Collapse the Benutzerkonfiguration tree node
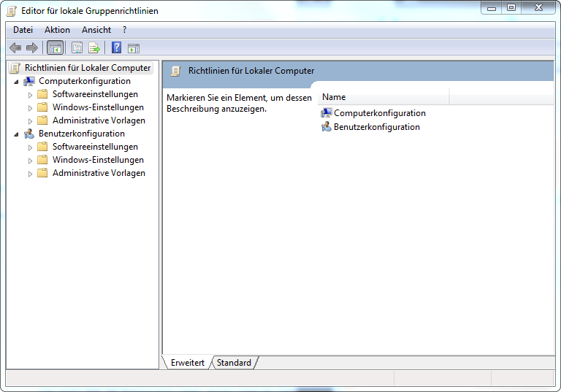The height and width of the screenshot is (392, 561). point(16,134)
